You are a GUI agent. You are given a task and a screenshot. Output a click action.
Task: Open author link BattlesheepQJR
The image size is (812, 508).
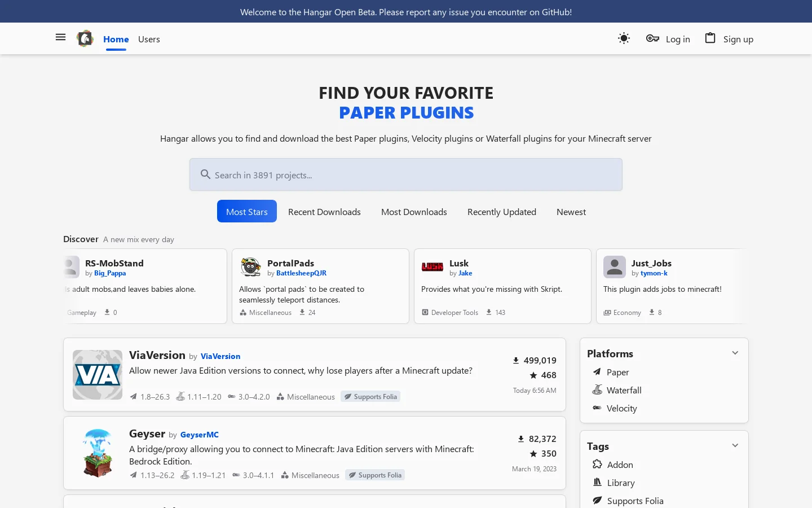(301, 273)
